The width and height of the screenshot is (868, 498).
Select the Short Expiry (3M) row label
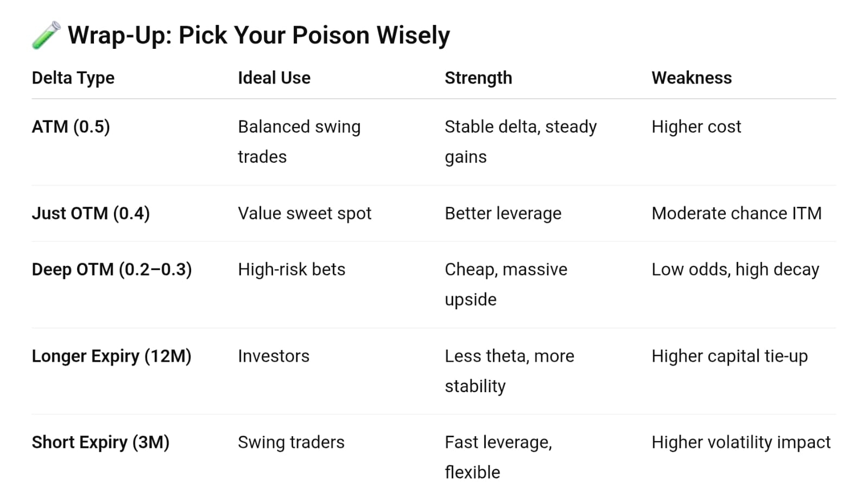coord(100,443)
